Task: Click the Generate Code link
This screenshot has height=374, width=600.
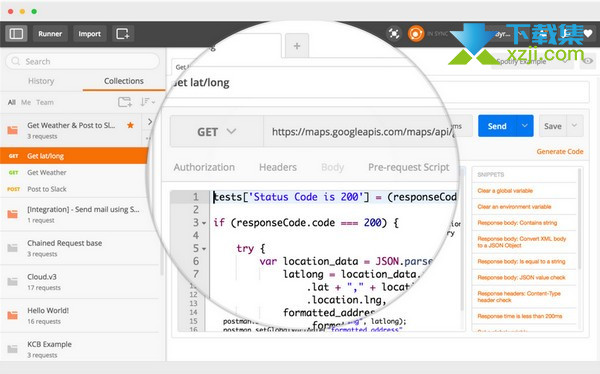Action: pyautogui.click(x=560, y=152)
